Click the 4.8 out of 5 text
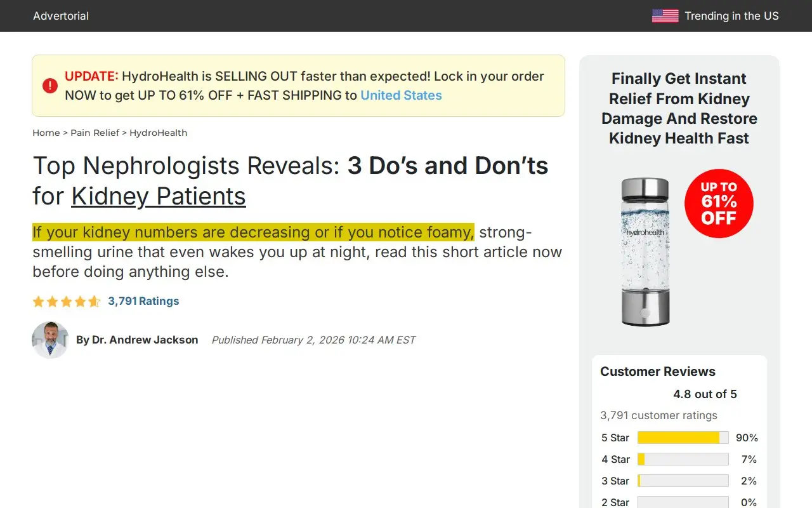 (705, 394)
